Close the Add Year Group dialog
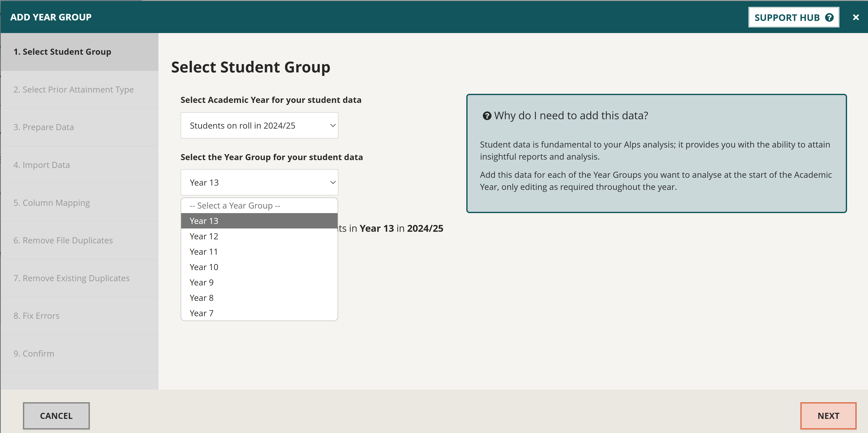This screenshot has height=433, width=868. tap(856, 17)
